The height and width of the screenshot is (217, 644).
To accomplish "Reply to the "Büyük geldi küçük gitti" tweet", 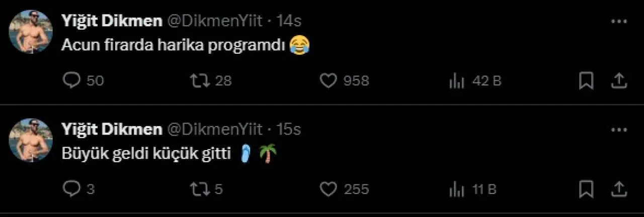I will pos(72,189).
